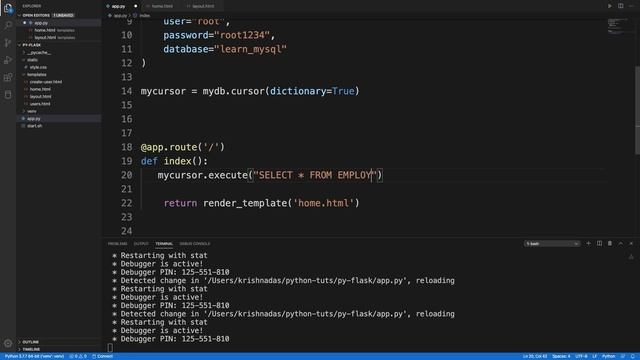Open the Source Control view
The height and width of the screenshot is (360, 640).
pos(8,43)
